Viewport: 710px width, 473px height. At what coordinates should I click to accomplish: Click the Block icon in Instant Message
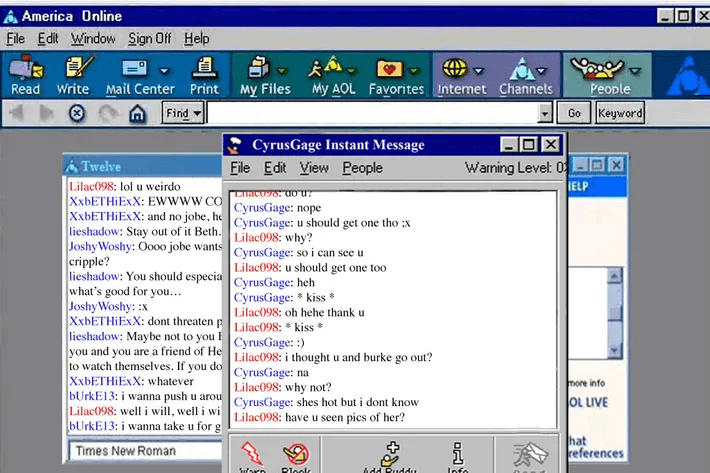point(296,456)
